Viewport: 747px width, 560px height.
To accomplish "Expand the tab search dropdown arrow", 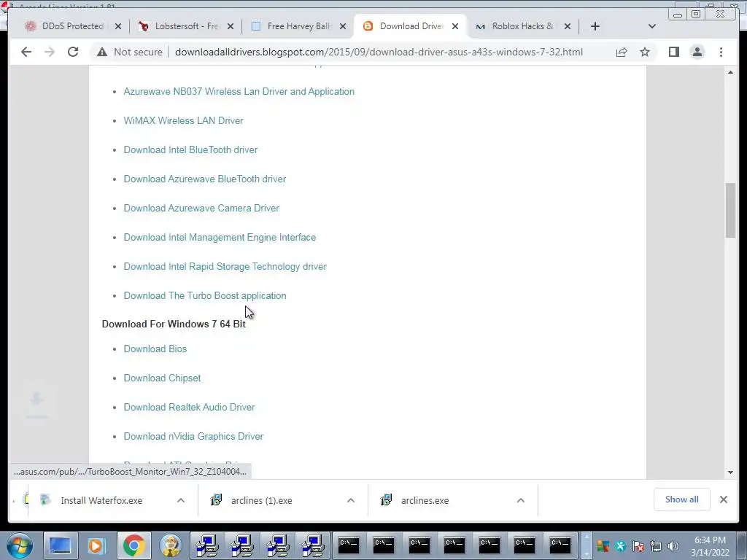I will click(652, 26).
